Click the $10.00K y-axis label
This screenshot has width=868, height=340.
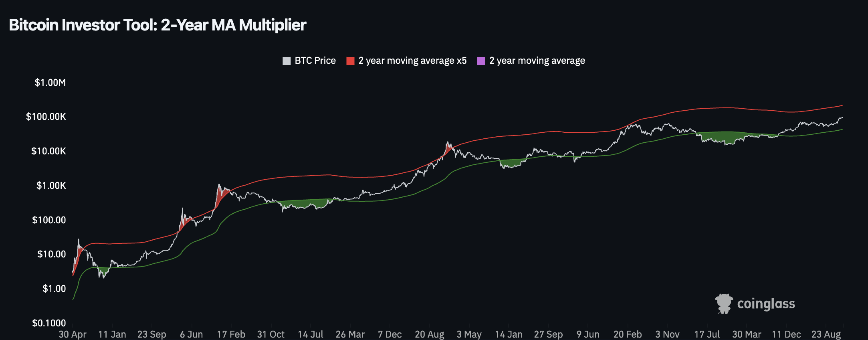(48, 151)
